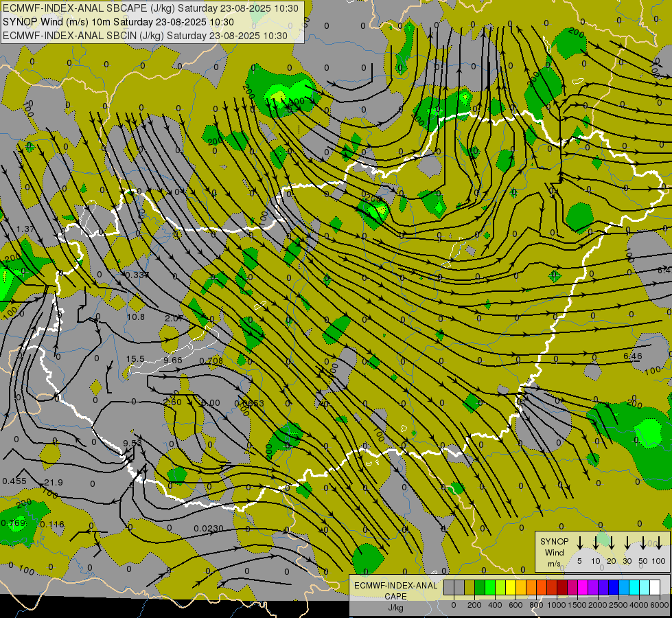Pick the dark red swatch in the CAPE scale
This screenshot has width=672, height=618.
[562, 587]
